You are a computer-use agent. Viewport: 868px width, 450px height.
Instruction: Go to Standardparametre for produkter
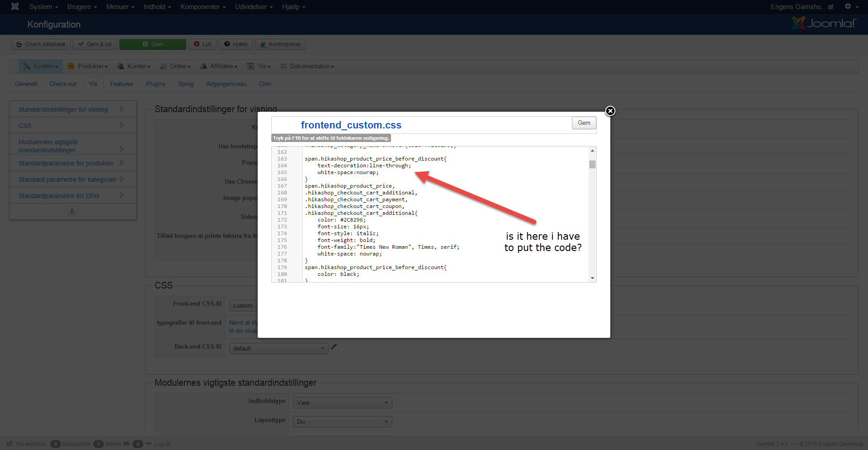pos(72,163)
